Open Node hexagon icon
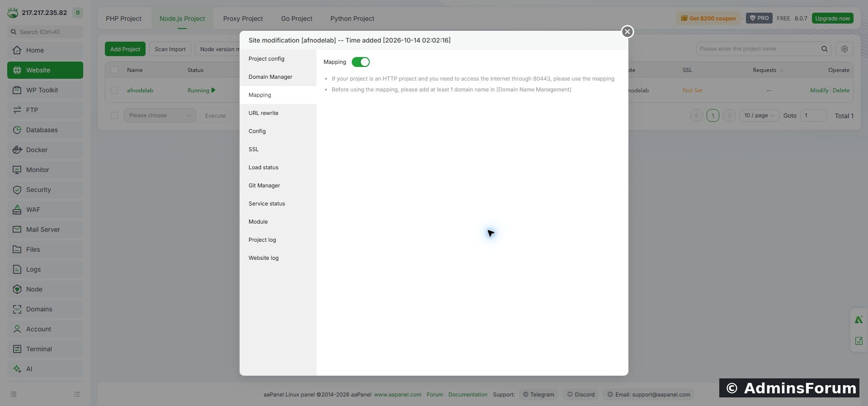868x406 pixels. [x=17, y=289]
